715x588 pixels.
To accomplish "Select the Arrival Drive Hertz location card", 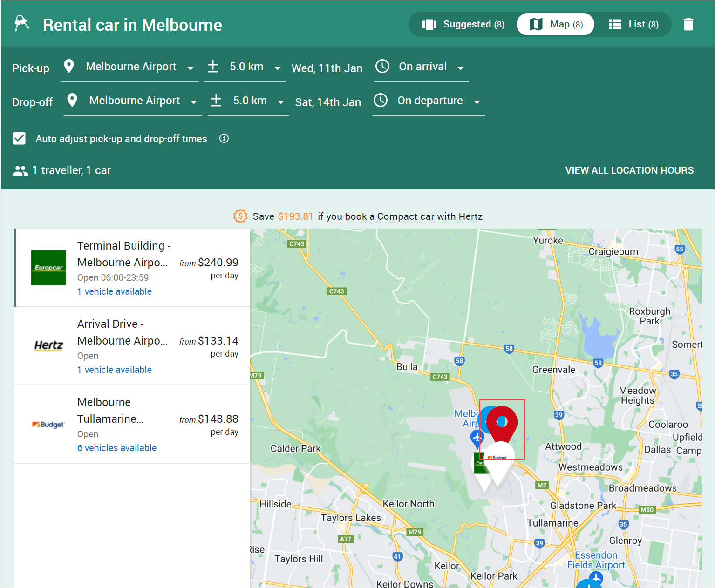I will [x=132, y=346].
